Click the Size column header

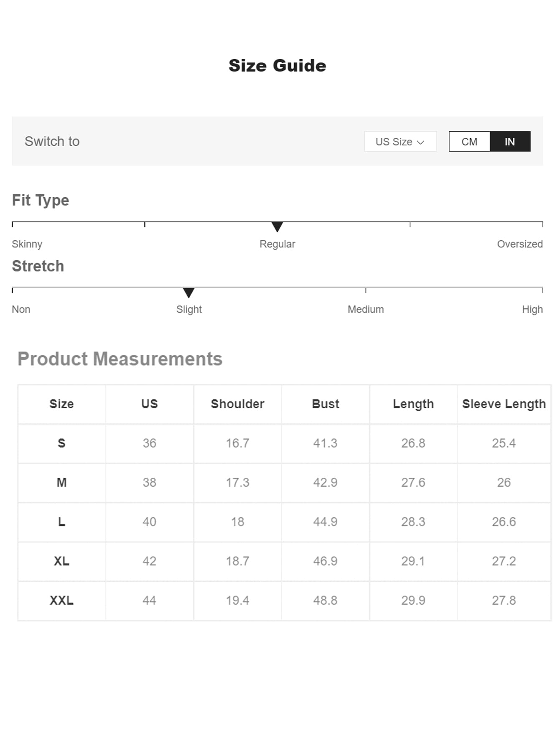pyautogui.click(x=62, y=404)
